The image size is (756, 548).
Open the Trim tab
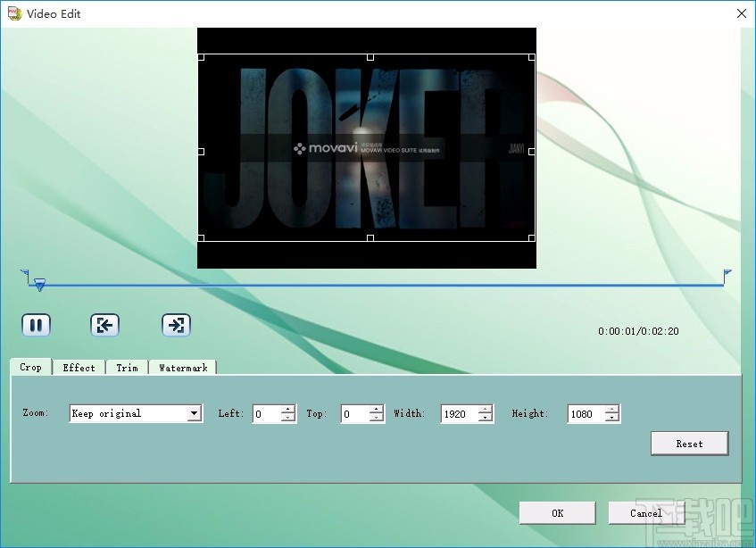tap(127, 367)
